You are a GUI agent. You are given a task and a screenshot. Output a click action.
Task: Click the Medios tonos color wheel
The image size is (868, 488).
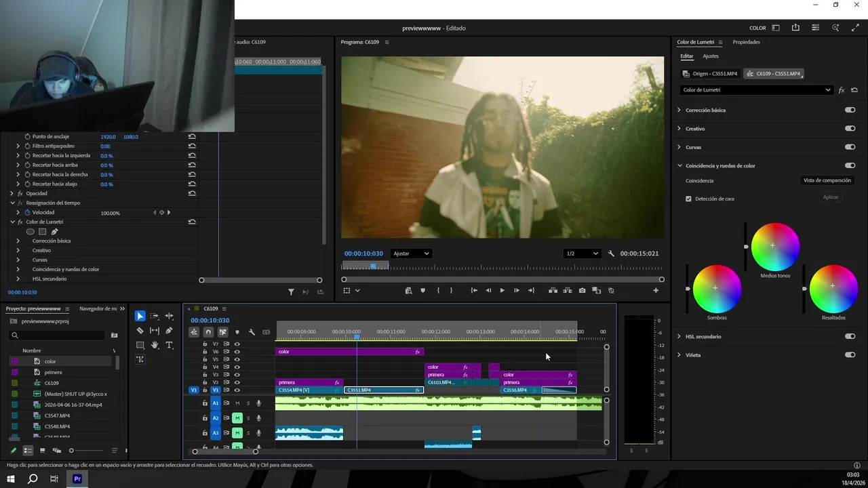(775, 247)
